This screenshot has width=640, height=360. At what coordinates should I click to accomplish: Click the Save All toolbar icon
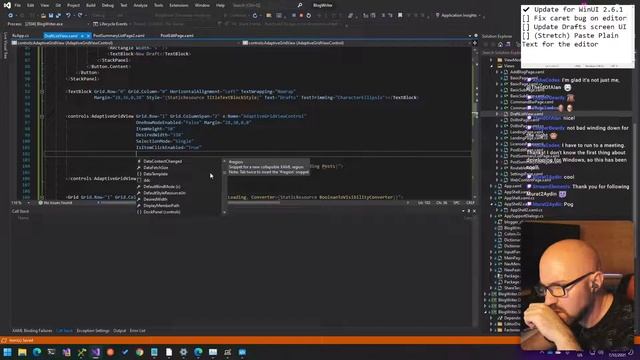click(58, 16)
